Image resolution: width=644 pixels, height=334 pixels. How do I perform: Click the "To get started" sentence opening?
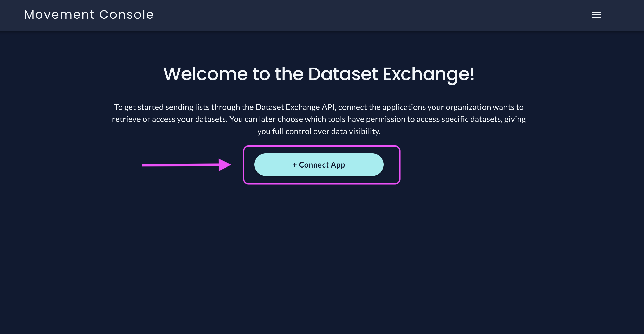139,107
